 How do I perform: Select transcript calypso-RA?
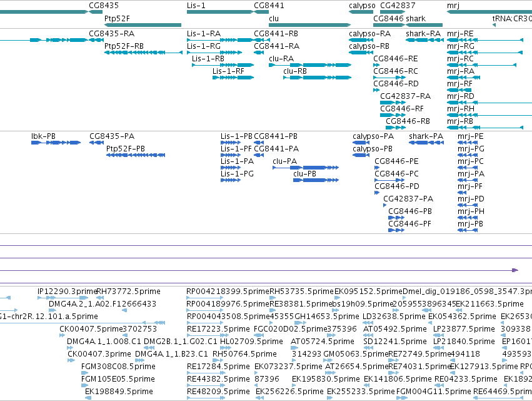[x=361, y=40]
